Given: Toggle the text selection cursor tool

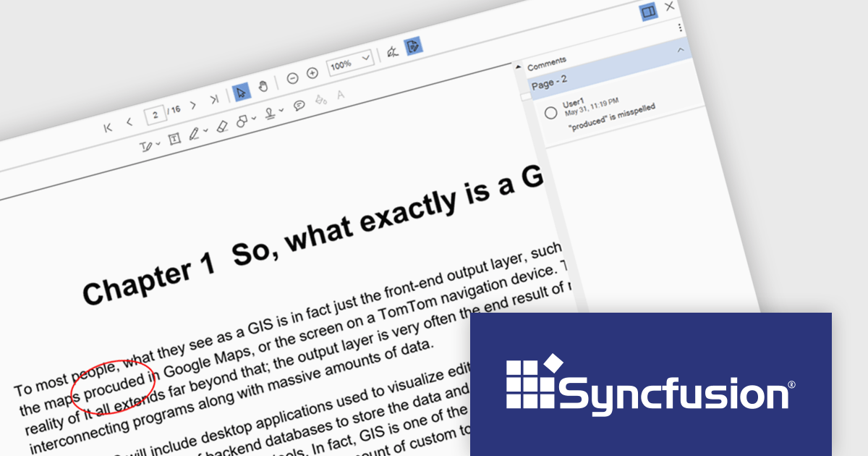Looking at the screenshot, I should click(242, 92).
